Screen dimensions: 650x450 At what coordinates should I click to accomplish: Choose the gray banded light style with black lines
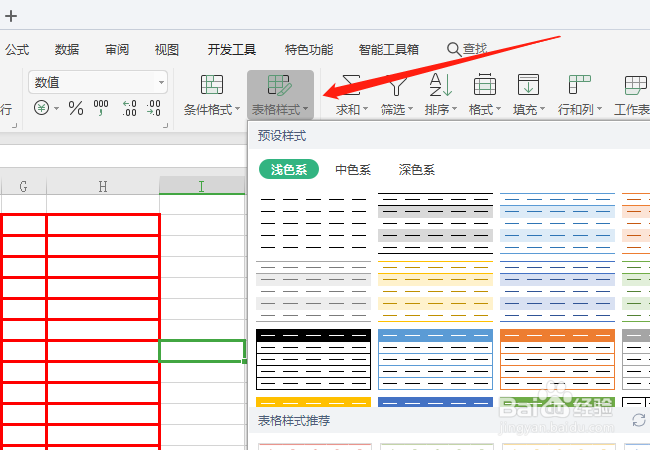pyautogui.click(x=435, y=223)
